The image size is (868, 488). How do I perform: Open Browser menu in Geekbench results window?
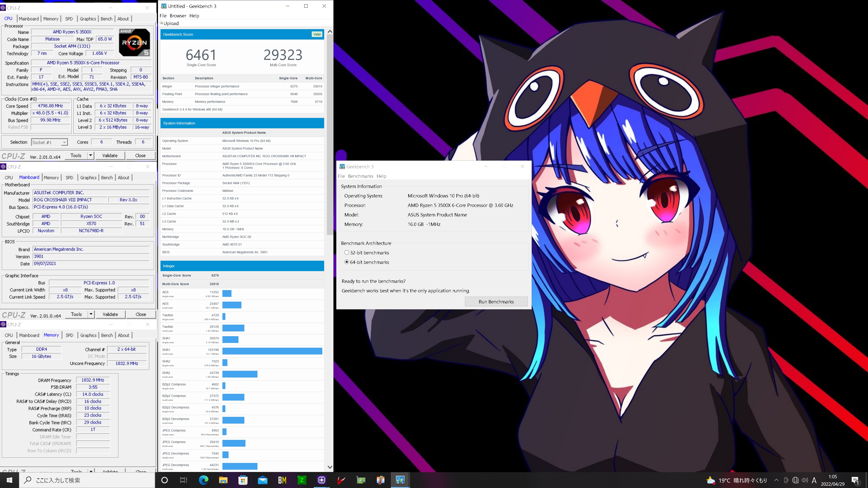coord(178,16)
